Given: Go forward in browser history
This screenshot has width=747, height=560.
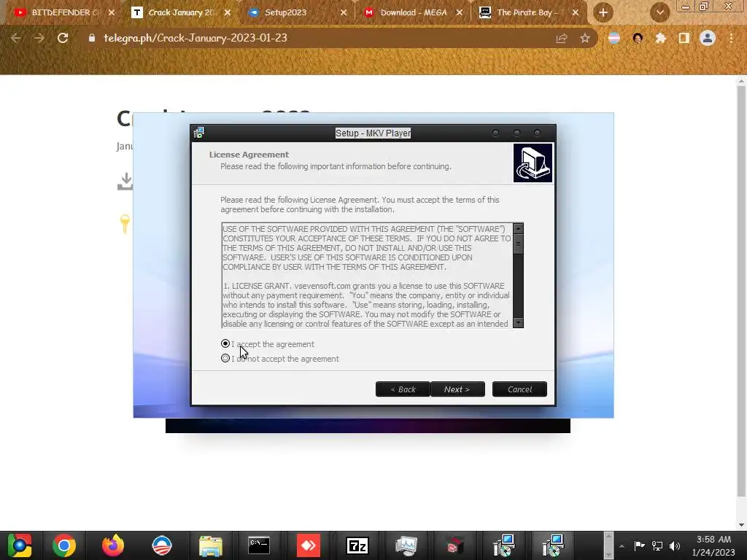Looking at the screenshot, I should pyautogui.click(x=39, y=38).
